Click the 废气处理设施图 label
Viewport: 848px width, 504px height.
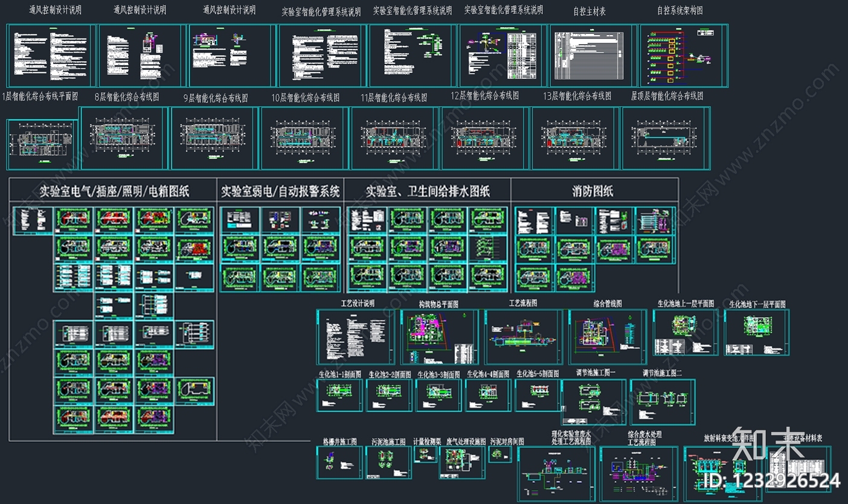(466, 442)
